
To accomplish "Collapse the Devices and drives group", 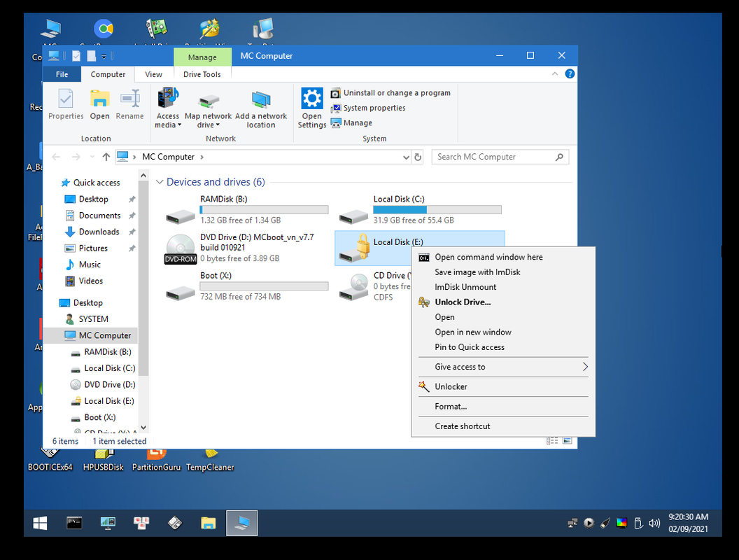I will 160,182.
